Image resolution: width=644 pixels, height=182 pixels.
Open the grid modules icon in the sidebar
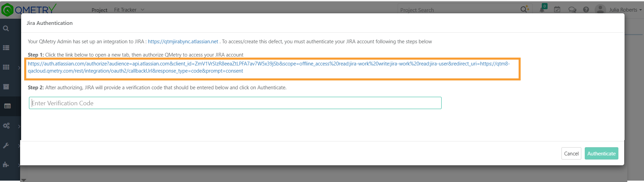click(6, 67)
